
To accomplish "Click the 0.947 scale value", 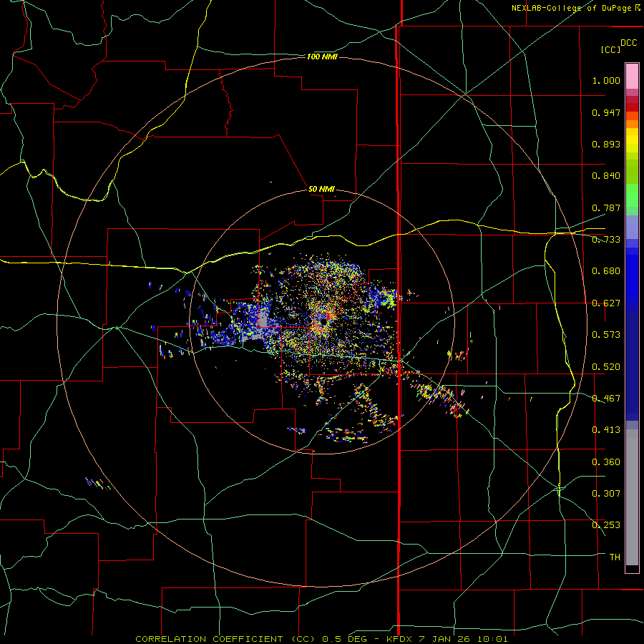I will coord(606,112).
